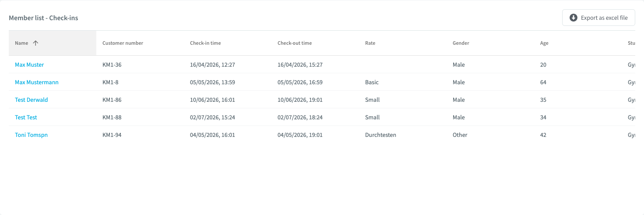This screenshot has width=644, height=215.
Task: Sort by Check-in time column
Action: tap(205, 43)
